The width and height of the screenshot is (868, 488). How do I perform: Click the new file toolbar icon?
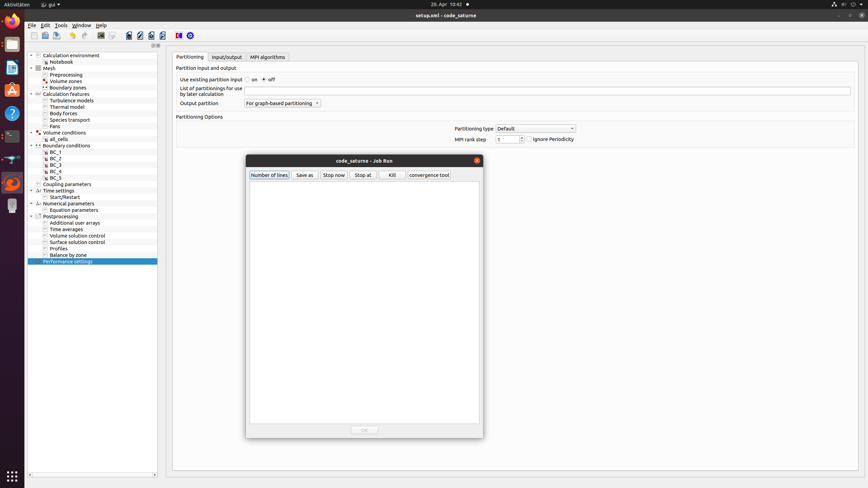pos(34,36)
